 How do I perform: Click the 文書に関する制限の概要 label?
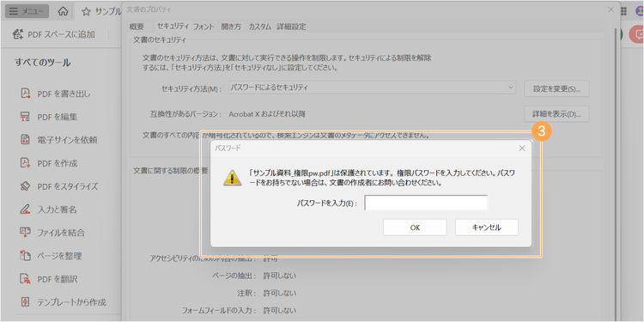click(171, 171)
